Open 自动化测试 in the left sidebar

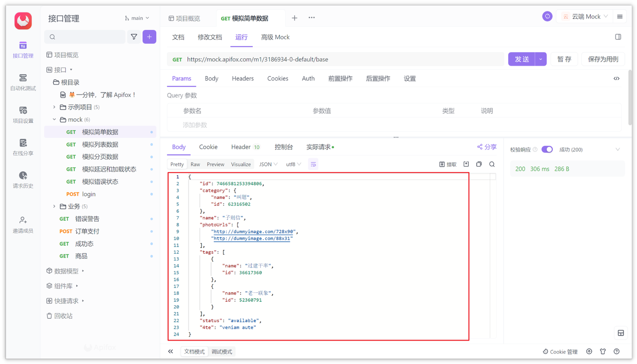click(22, 82)
